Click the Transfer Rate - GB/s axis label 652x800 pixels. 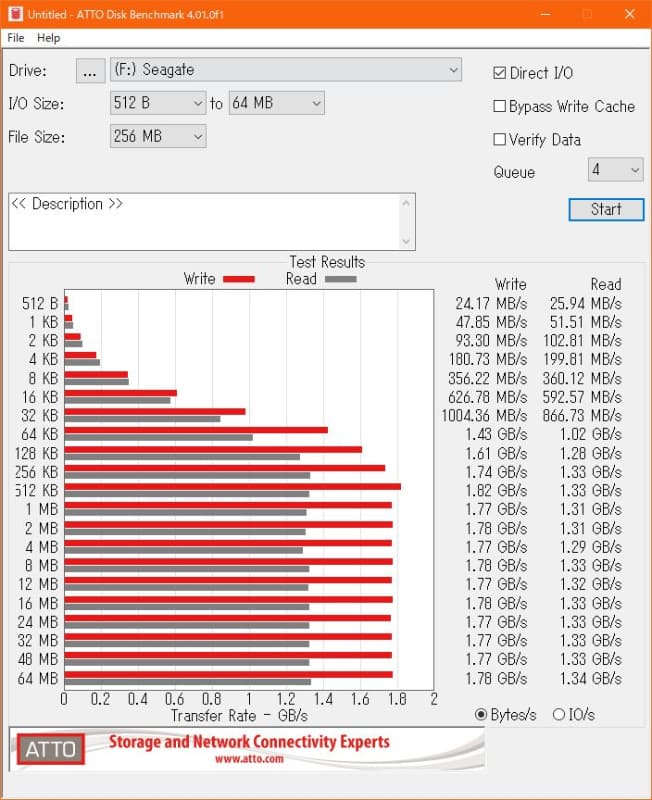click(239, 715)
